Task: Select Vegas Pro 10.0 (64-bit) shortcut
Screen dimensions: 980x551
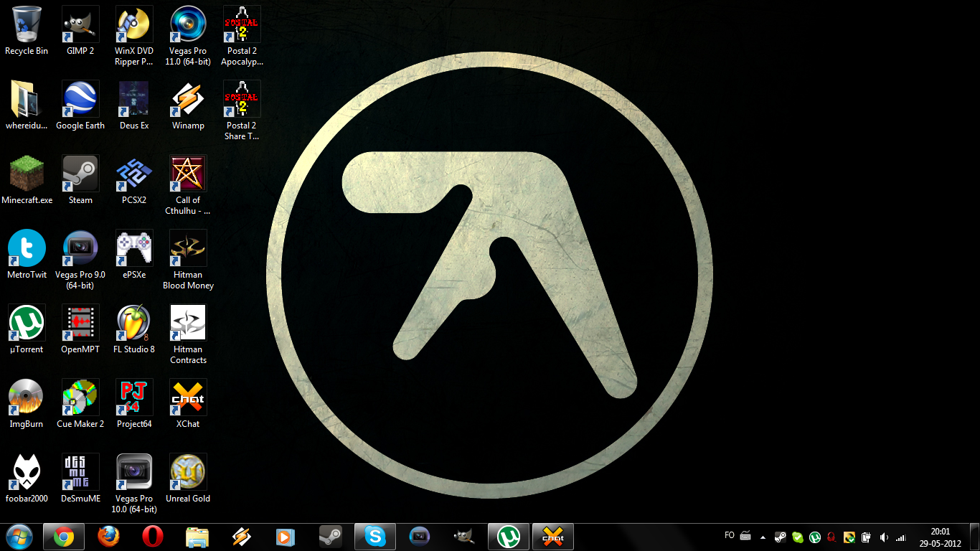Action: [134, 484]
